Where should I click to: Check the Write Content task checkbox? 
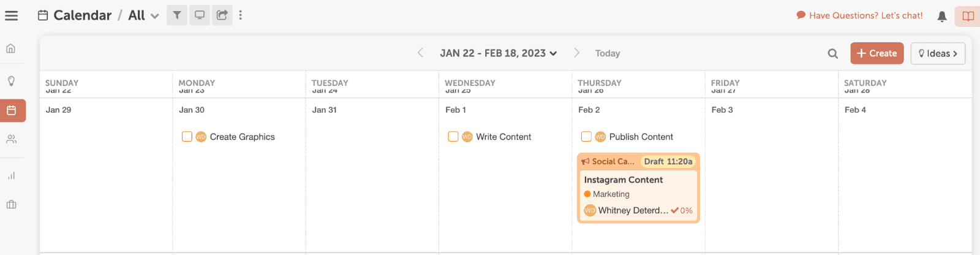453,137
